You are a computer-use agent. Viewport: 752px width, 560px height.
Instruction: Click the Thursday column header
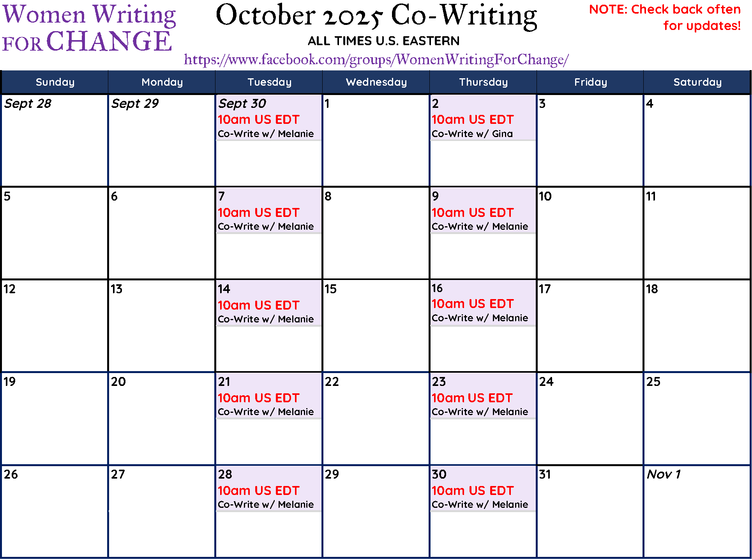(x=483, y=82)
